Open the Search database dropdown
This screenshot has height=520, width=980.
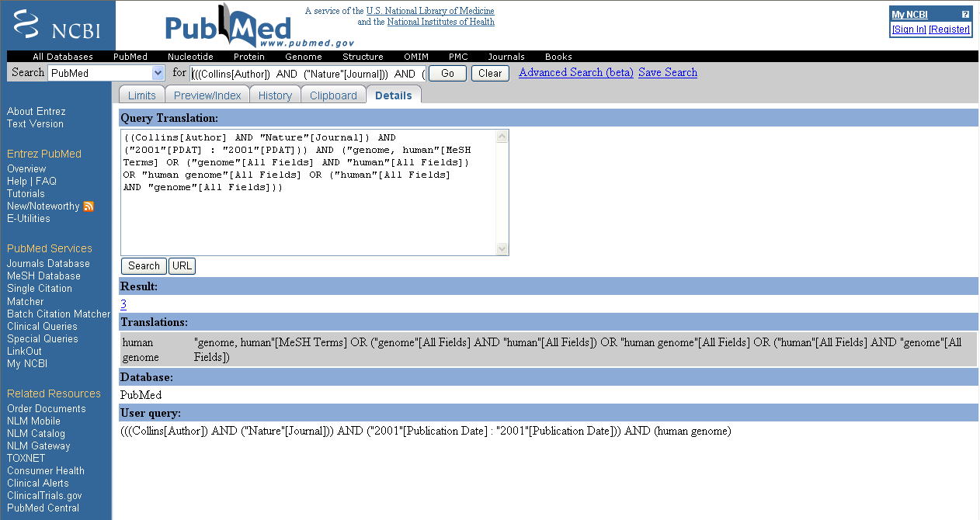106,73
